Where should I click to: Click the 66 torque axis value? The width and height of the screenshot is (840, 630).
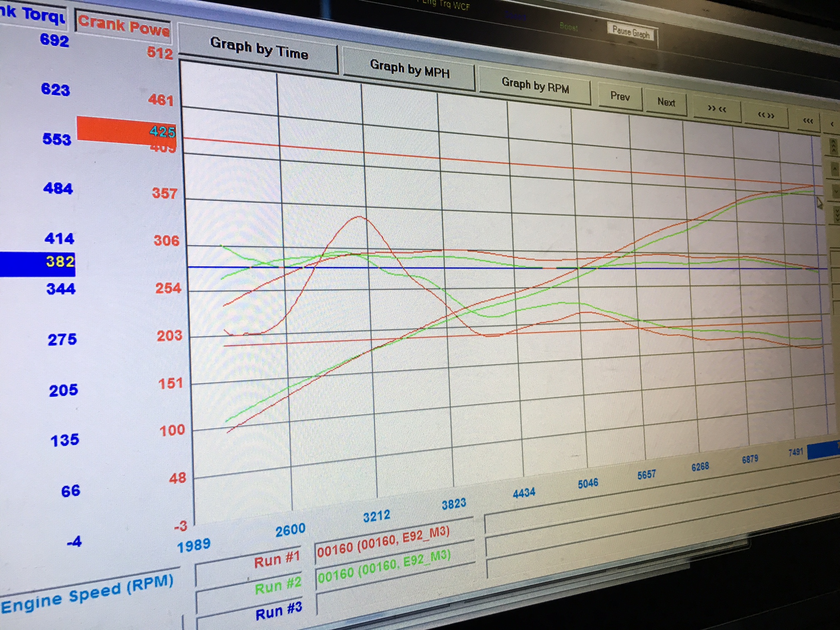(x=71, y=491)
